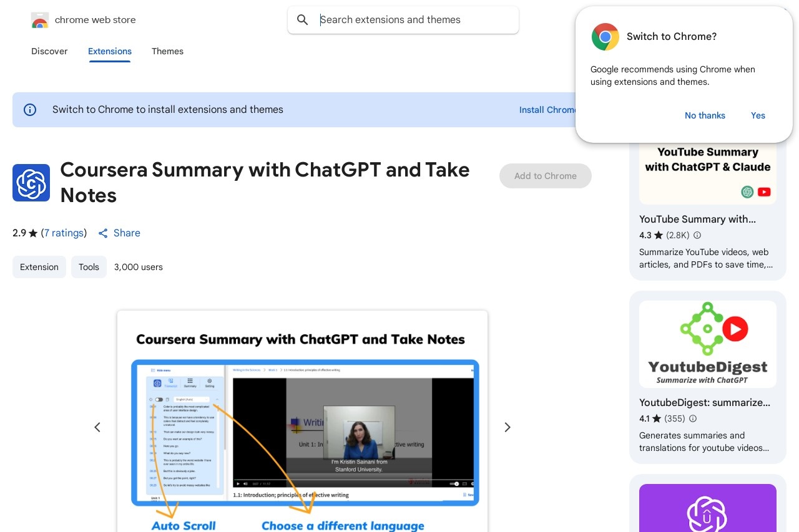This screenshot has height=532, width=799.
Task: Click the Chrome Web Store logo
Action: (40, 20)
